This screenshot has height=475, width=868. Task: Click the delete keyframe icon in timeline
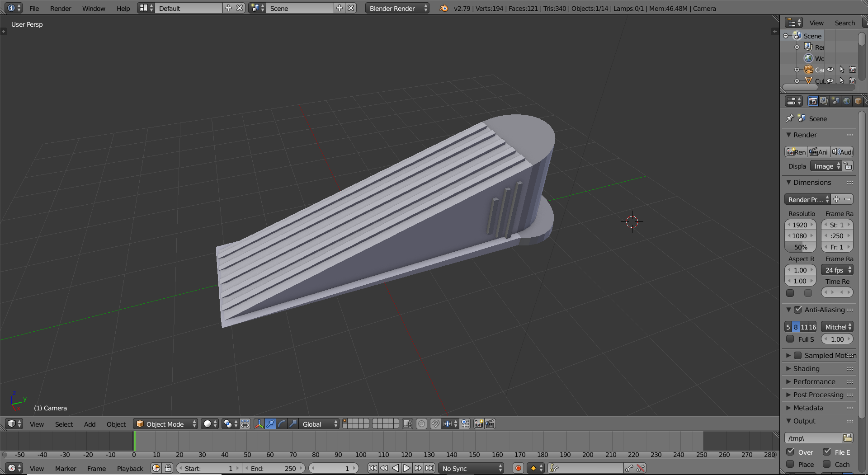click(x=641, y=468)
